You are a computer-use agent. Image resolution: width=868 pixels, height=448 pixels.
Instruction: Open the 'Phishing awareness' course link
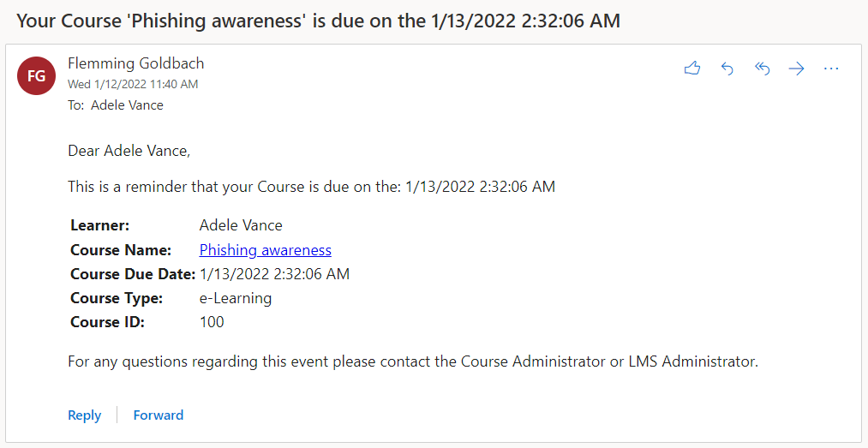point(265,250)
